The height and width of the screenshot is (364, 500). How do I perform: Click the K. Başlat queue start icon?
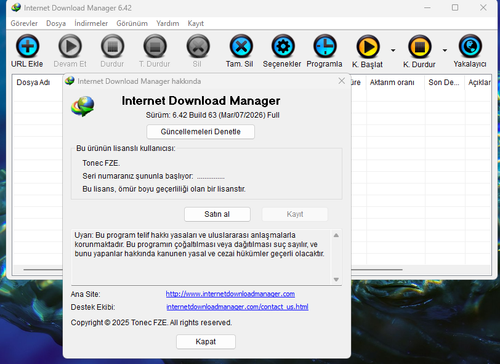point(368,47)
